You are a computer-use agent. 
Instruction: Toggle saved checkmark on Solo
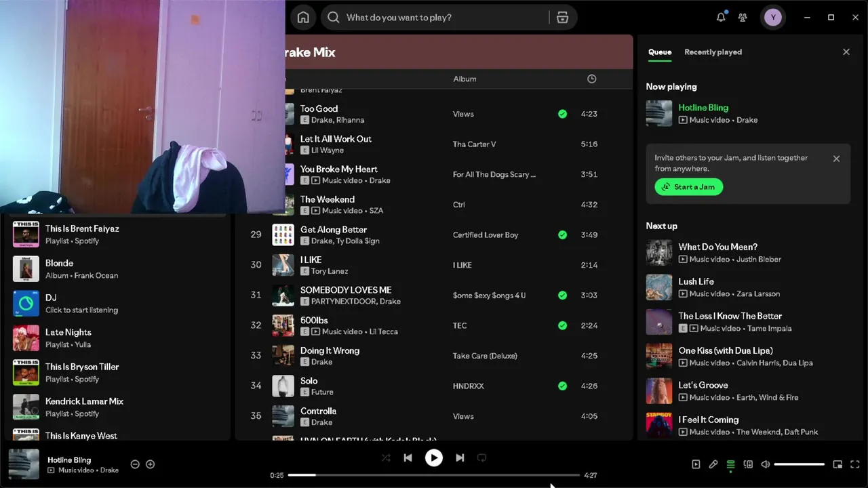[562, 386]
